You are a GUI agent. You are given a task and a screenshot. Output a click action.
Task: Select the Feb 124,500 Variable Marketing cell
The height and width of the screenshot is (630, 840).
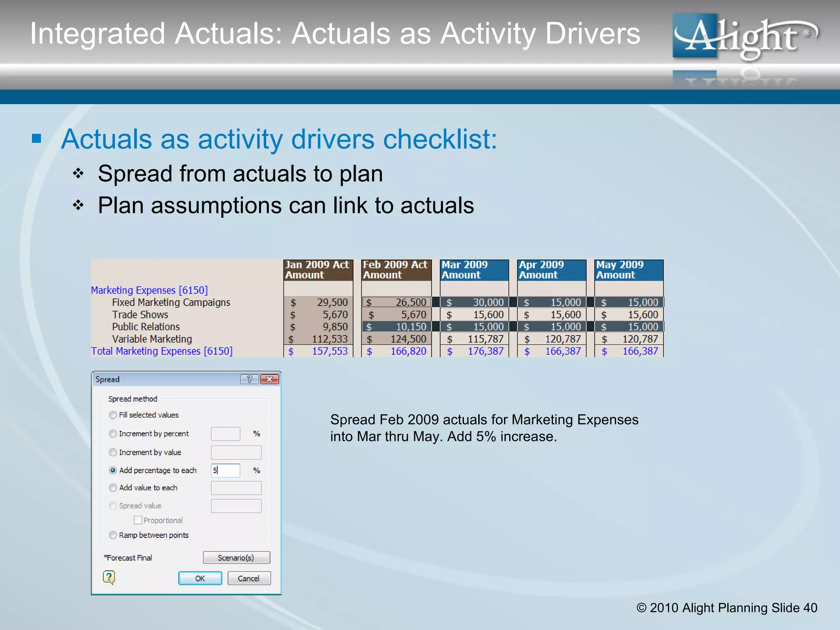click(396, 339)
